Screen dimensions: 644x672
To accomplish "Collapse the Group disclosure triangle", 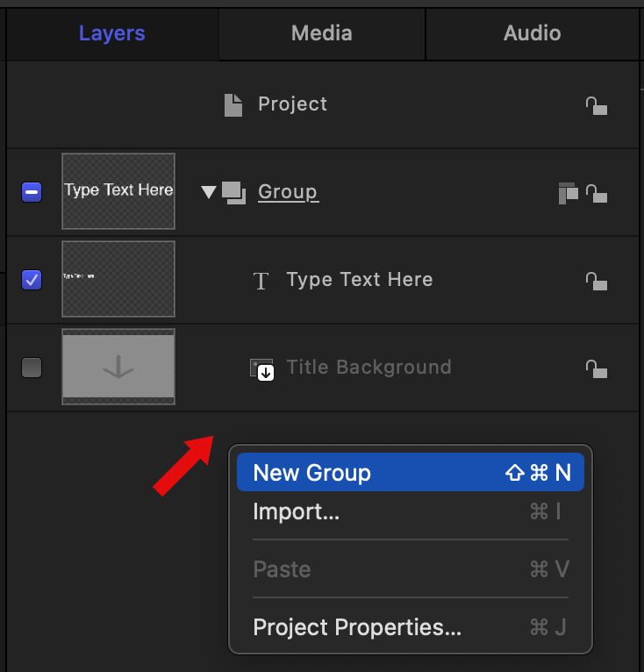I will tap(208, 192).
